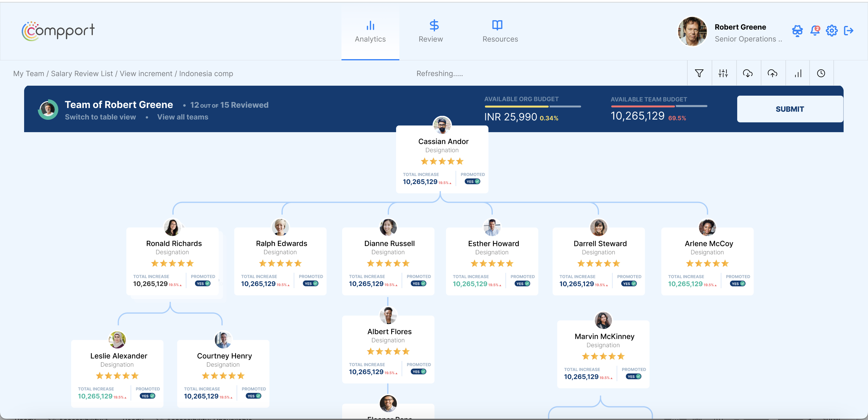Image resolution: width=868 pixels, height=420 pixels.
Task: Click the Switch to table view link
Action: [100, 117]
